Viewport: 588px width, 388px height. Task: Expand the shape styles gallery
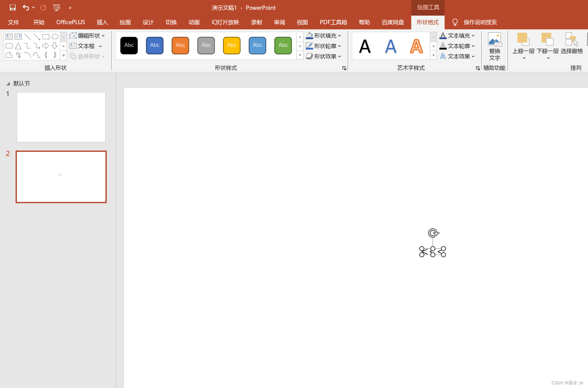click(x=300, y=56)
